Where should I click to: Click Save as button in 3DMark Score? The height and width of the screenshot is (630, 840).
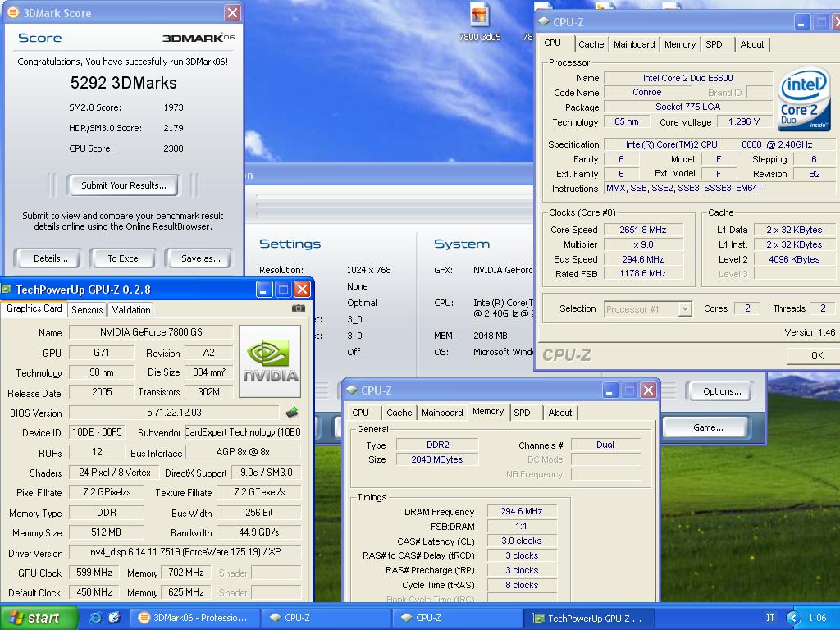pyautogui.click(x=200, y=258)
